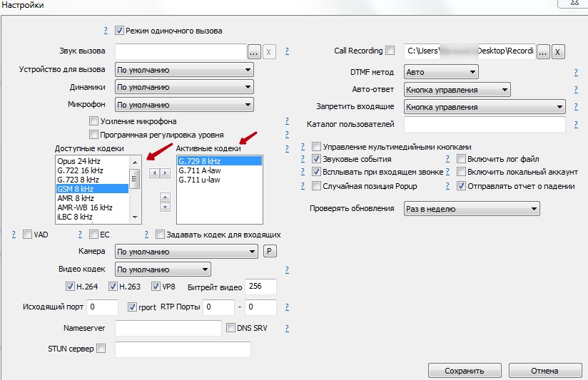Select G.711 A-law in active codecs
588x380 pixels.
[200, 170]
